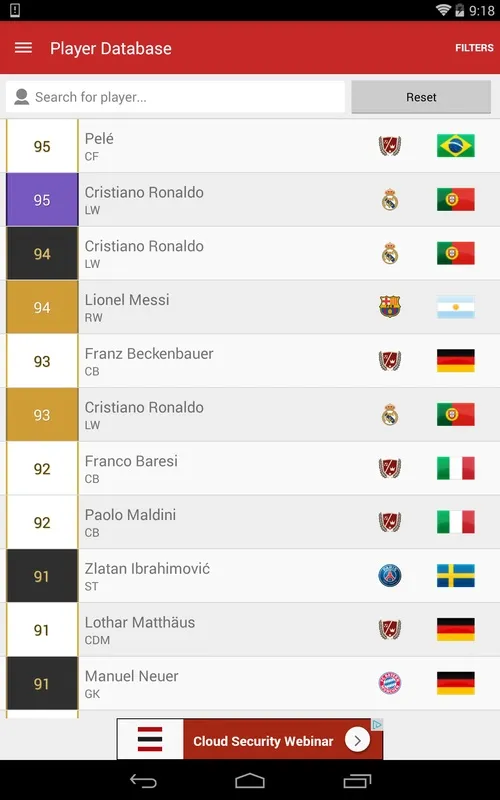Tap the Android home navigation button
Screen dimensions: 500x800
pyautogui.click(x=250, y=781)
